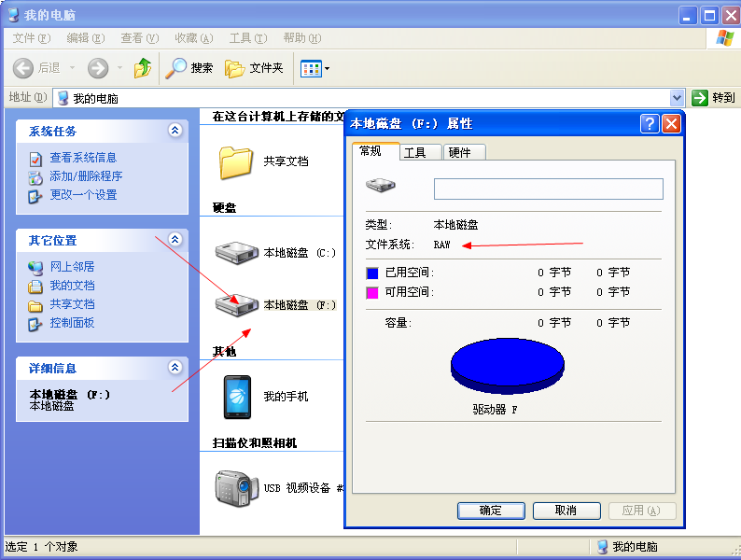Click the My Computer icon in address bar
The height and width of the screenshot is (560, 741).
[x=63, y=98]
